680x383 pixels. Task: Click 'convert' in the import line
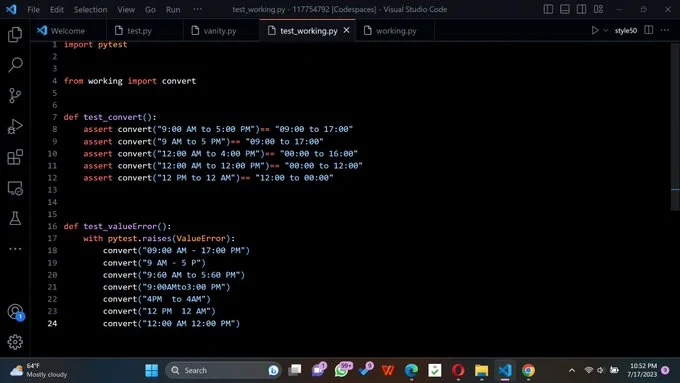(x=179, y=81)
